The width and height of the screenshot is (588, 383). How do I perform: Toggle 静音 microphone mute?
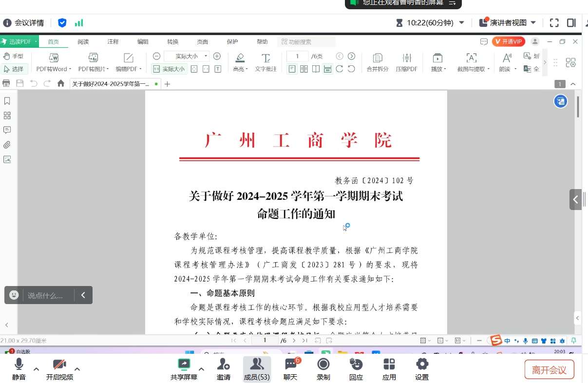19,369
